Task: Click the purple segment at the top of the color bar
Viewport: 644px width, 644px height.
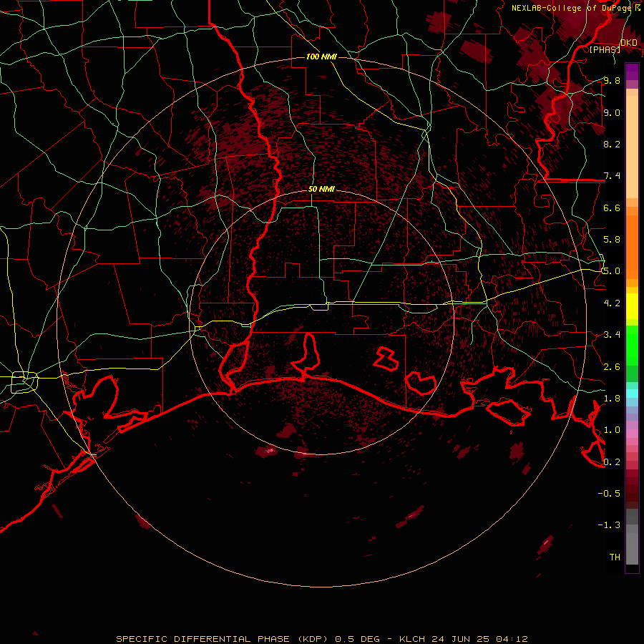Action: pos(632,72)
